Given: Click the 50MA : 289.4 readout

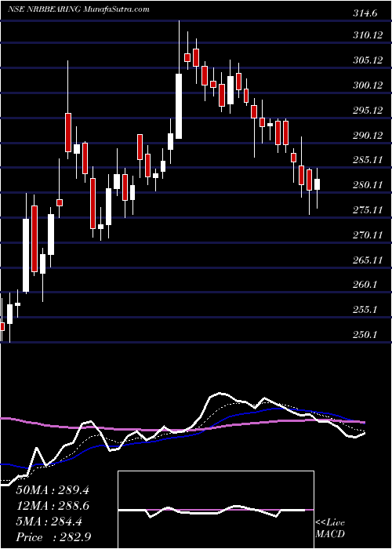Looking at the screenshot, I should [53, 489].
